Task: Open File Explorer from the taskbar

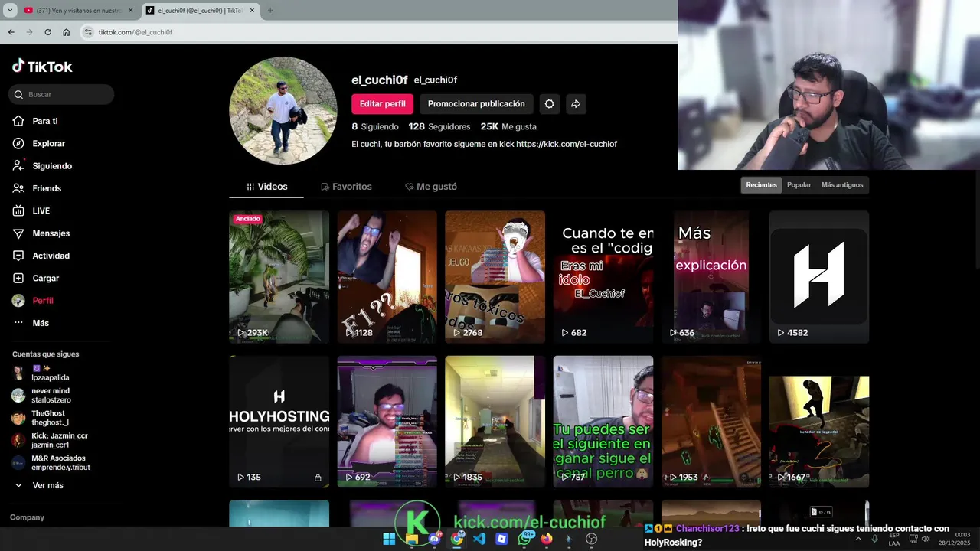Action: pyautogui.click(x=412, y=539)
